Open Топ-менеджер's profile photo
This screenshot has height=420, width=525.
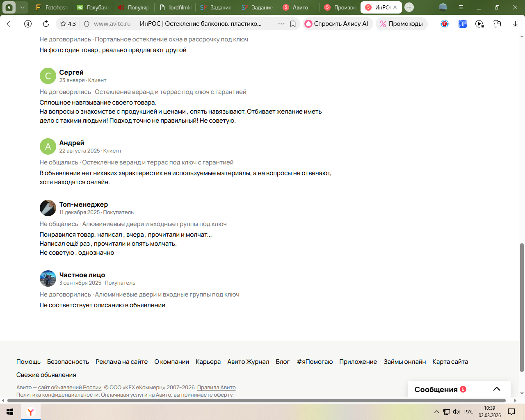[48, 208]
